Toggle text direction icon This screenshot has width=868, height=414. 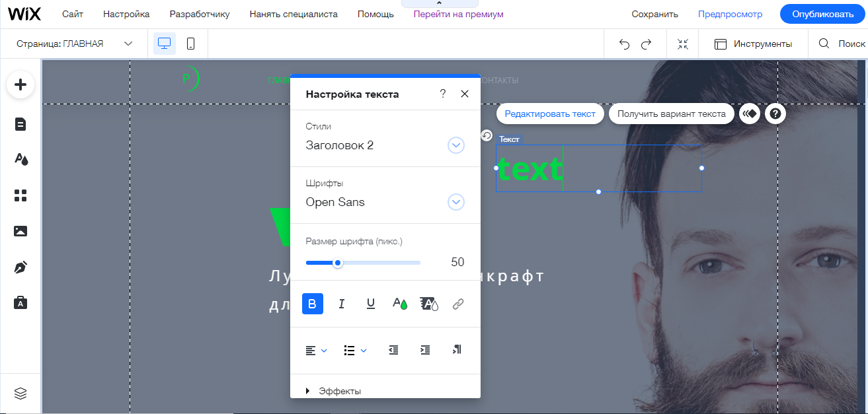[x=457, y=350]
